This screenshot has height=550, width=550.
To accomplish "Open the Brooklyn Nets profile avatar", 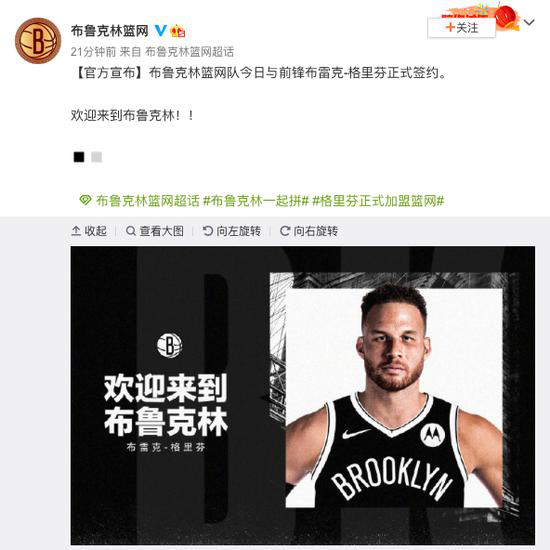I will (x=38, y=41).
